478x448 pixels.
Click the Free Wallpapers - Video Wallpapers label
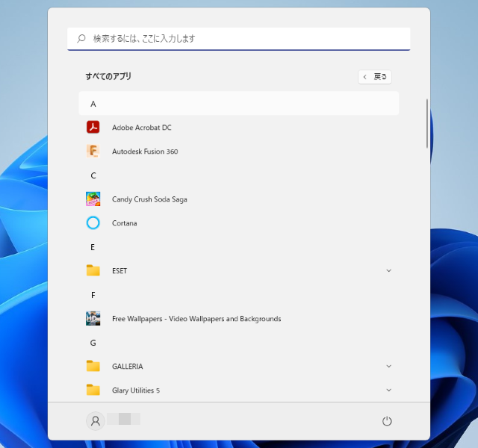click(196, 319)
